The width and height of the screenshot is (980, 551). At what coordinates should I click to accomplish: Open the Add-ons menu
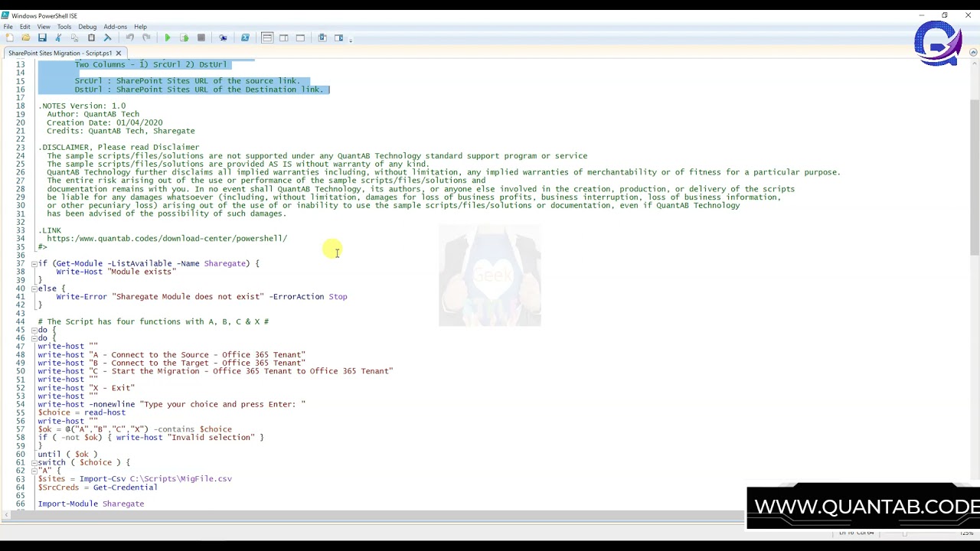tap(116, 27)
